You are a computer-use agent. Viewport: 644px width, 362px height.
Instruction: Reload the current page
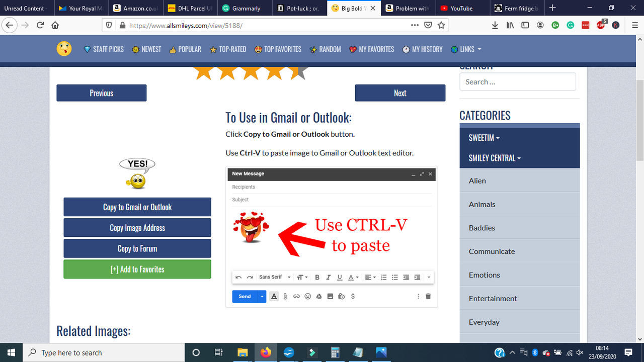point(40,25)
